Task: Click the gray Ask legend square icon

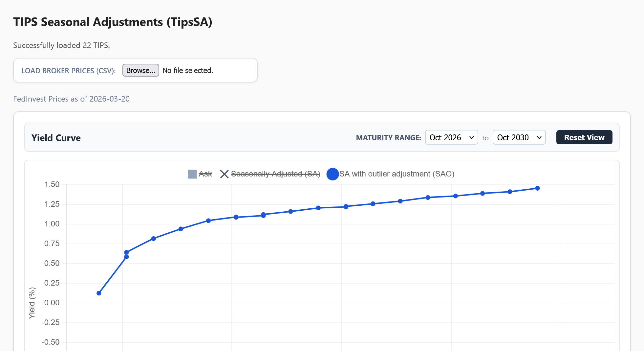Action: coord(192,174)
